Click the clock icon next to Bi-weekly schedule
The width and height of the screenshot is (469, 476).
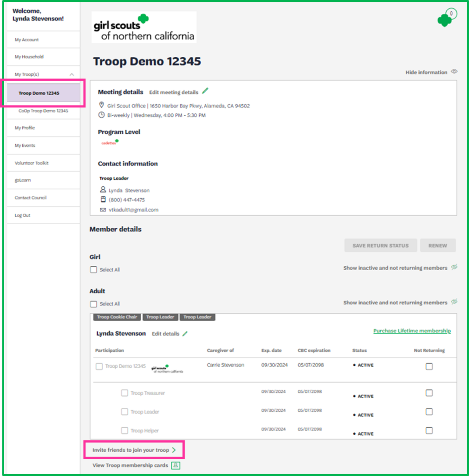[x=102, y=115]
